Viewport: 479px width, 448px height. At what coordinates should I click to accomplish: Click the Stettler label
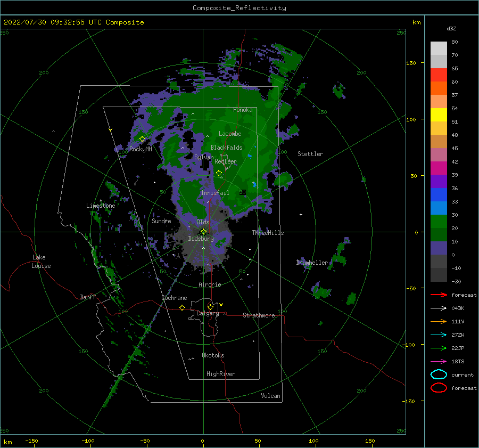coord(310,154)
